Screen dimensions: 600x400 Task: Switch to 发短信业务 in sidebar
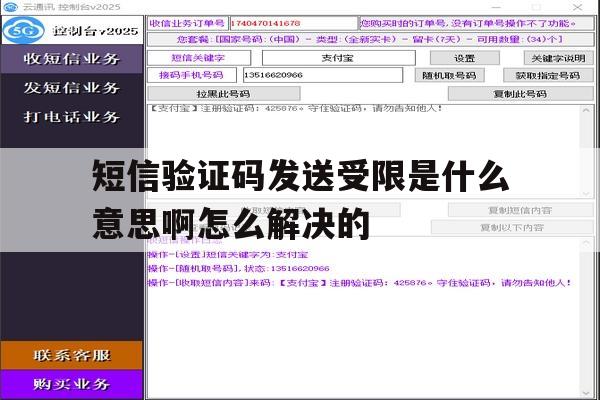click(x=72, y=88)
